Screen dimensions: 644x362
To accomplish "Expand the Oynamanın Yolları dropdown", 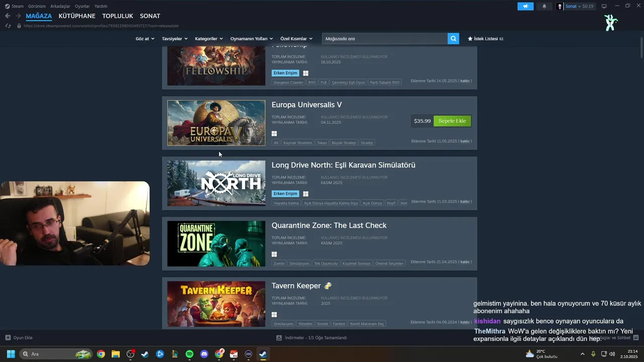I will 252,39.
